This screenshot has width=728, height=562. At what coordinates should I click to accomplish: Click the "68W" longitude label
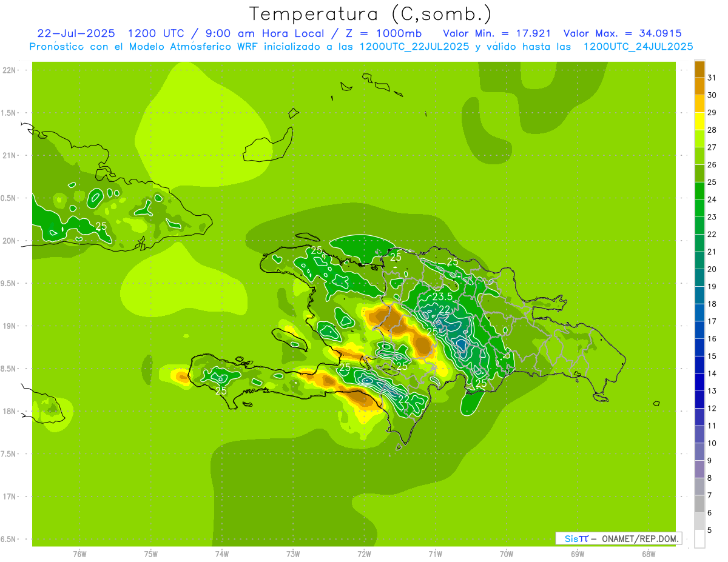649,554
